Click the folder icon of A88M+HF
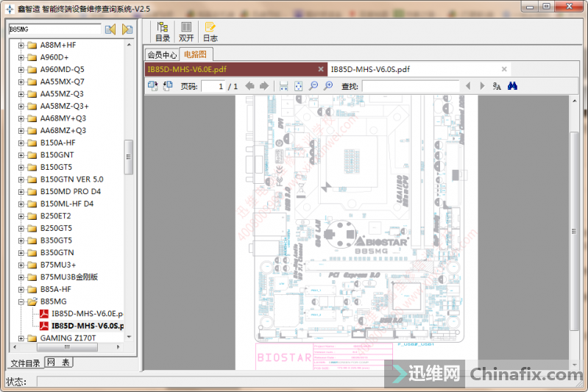 [32, 46]
